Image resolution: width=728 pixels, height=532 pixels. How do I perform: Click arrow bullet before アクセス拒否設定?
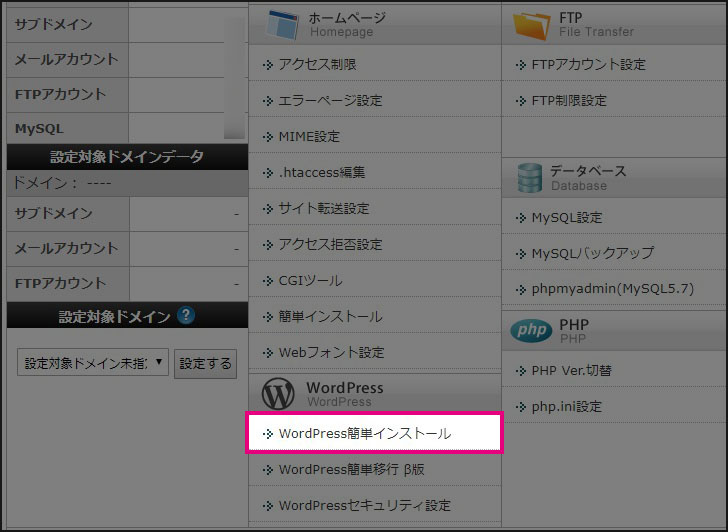(x=267, y=245)
